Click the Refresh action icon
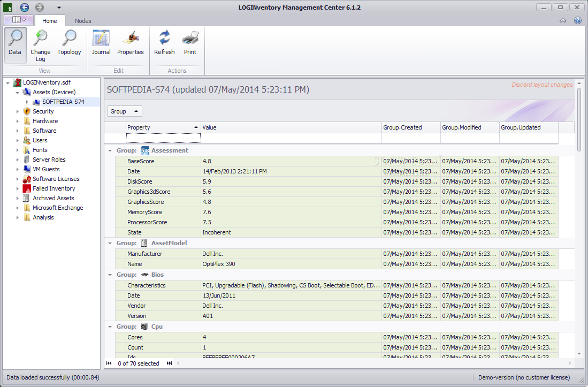Viewport: 588px width, 387px height. [164, 38]
